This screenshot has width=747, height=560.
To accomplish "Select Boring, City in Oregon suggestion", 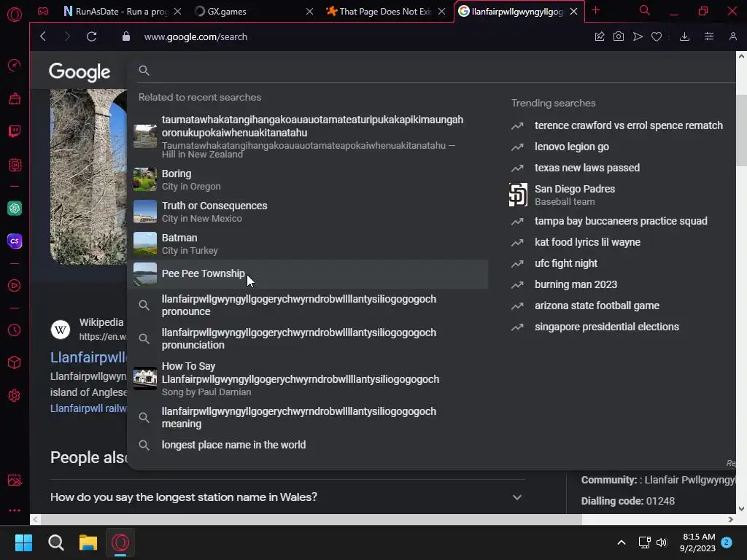I will coord(309,179).
